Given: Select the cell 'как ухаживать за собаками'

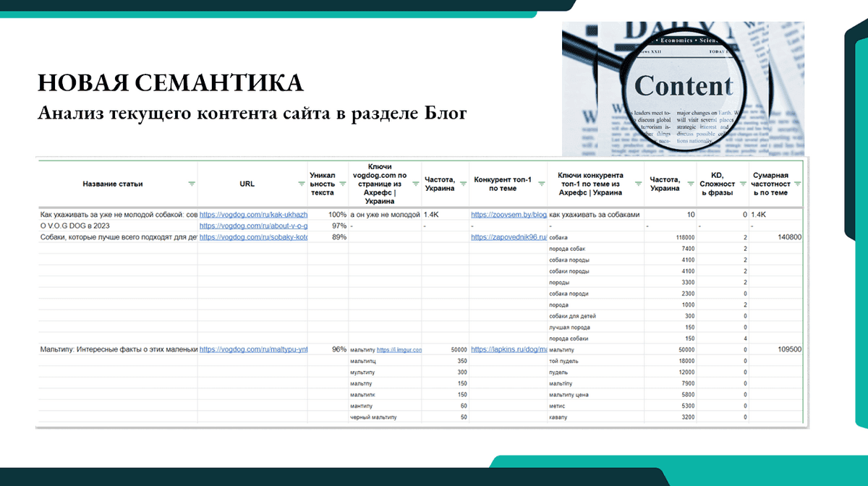Looking at the screenshot, I should [595, 215].
